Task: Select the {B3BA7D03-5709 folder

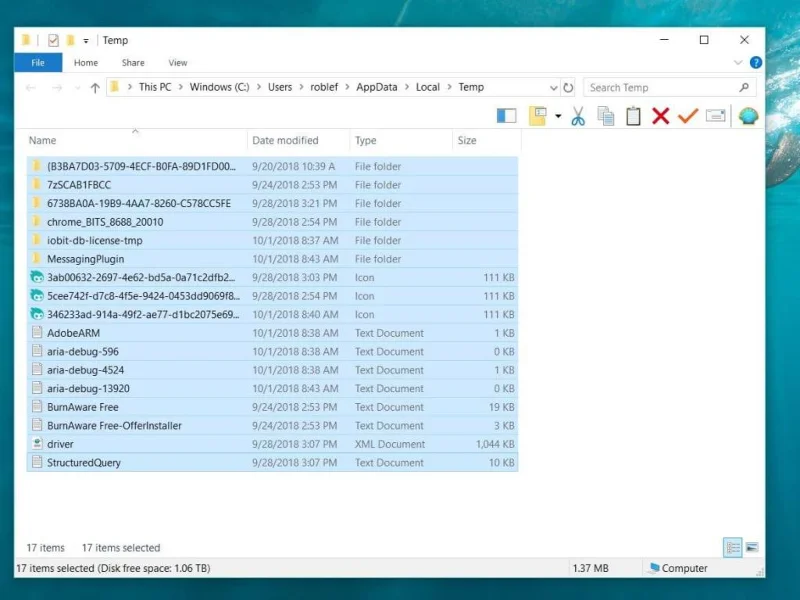Action: click(x=272, y=166)
